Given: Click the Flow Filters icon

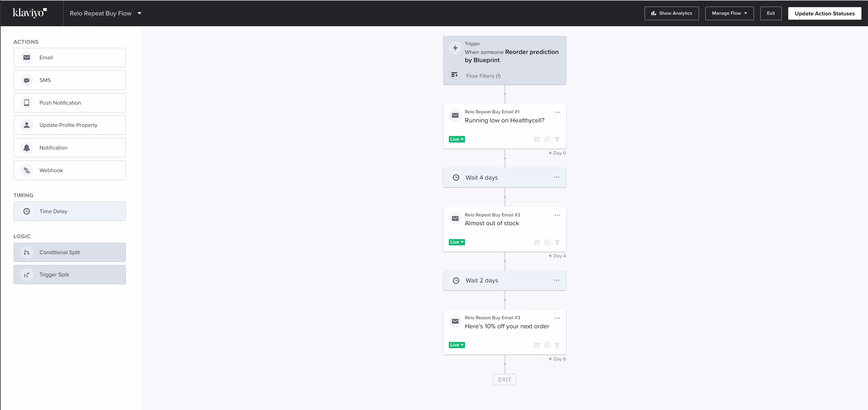Looking at the screenshot, I should pos(454,75).
